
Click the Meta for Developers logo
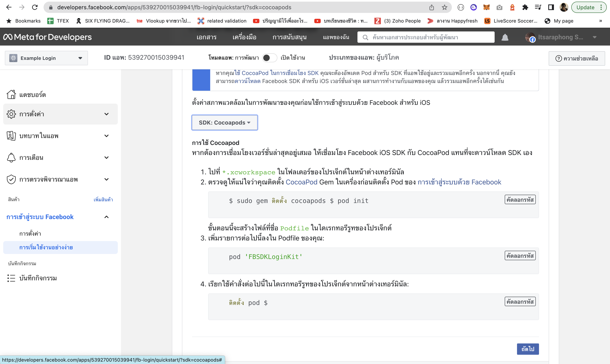click(47, 37)
